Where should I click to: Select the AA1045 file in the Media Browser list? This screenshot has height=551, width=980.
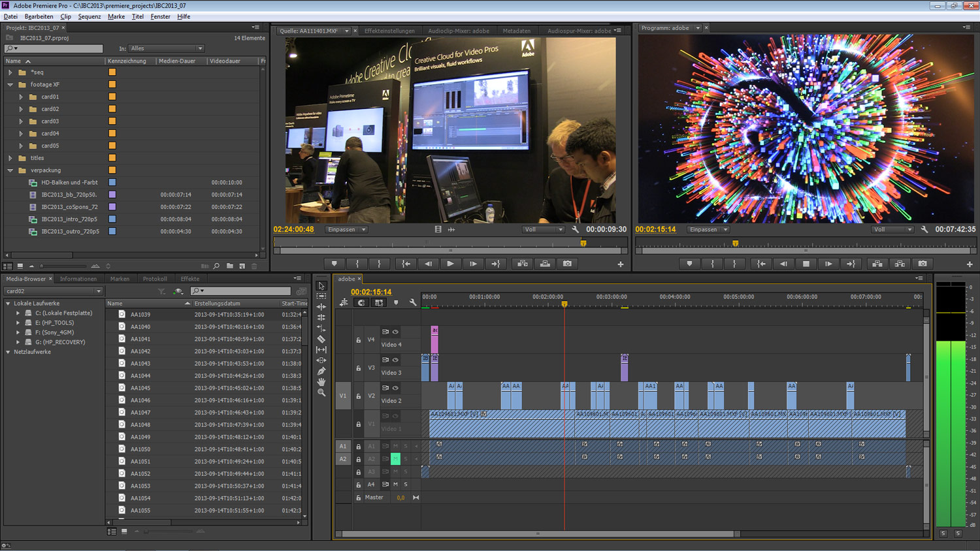[140, 388]
